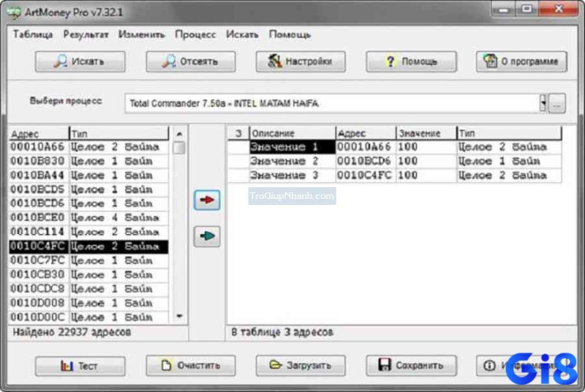This screenshot has height=392, width=585.
Task: Open the Таблица menu
Action: pos(33,34)
